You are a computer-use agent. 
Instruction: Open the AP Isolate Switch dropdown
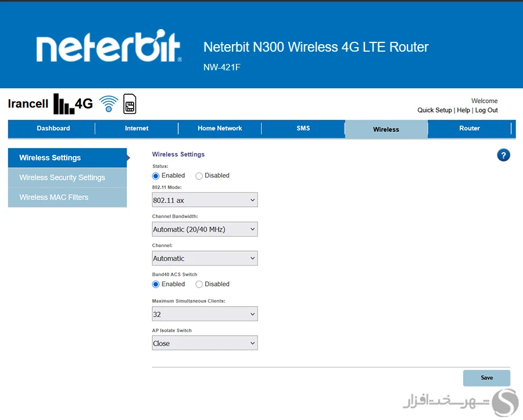[x=205, y=343]
